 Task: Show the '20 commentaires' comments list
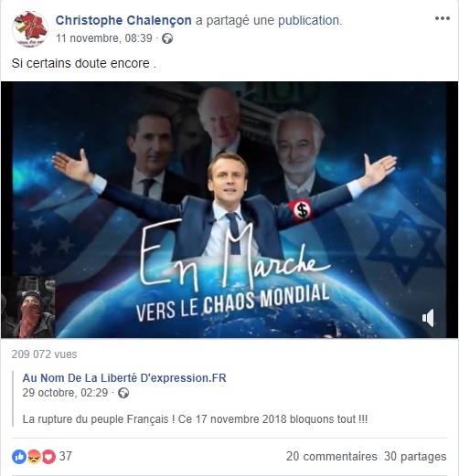click(x=332, y=456)
